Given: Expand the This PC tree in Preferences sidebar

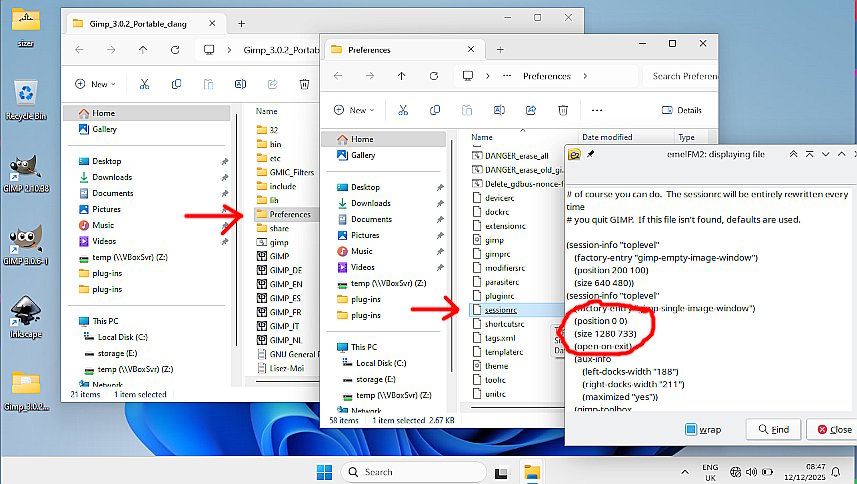Looking at the screenshot, I should click(x=329, y=347).
